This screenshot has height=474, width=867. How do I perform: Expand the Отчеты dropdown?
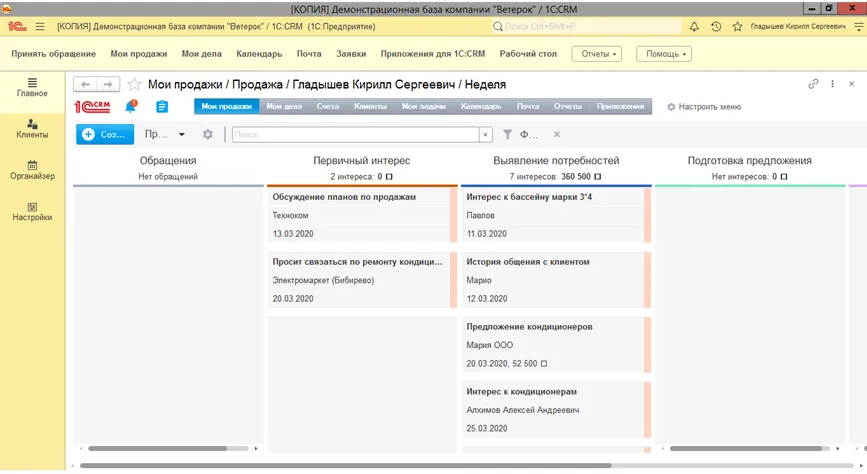click(x=597, y=54)
